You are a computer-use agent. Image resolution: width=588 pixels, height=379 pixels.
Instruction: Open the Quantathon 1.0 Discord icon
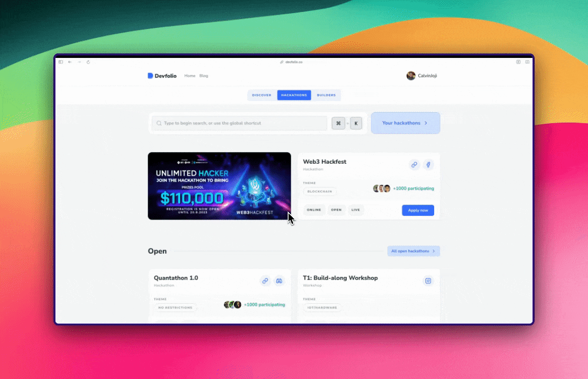(279, 281)
